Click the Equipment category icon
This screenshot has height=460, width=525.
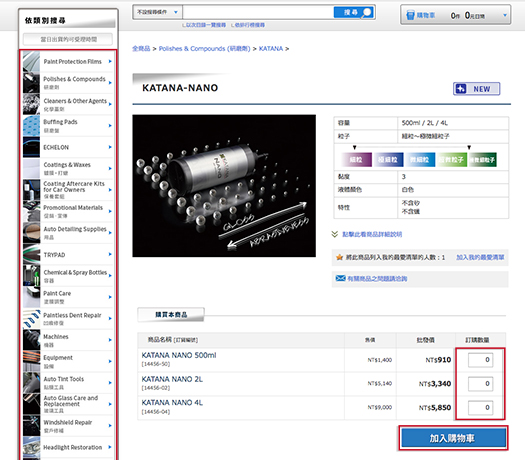pyautogui.click(x=31, y=361)
